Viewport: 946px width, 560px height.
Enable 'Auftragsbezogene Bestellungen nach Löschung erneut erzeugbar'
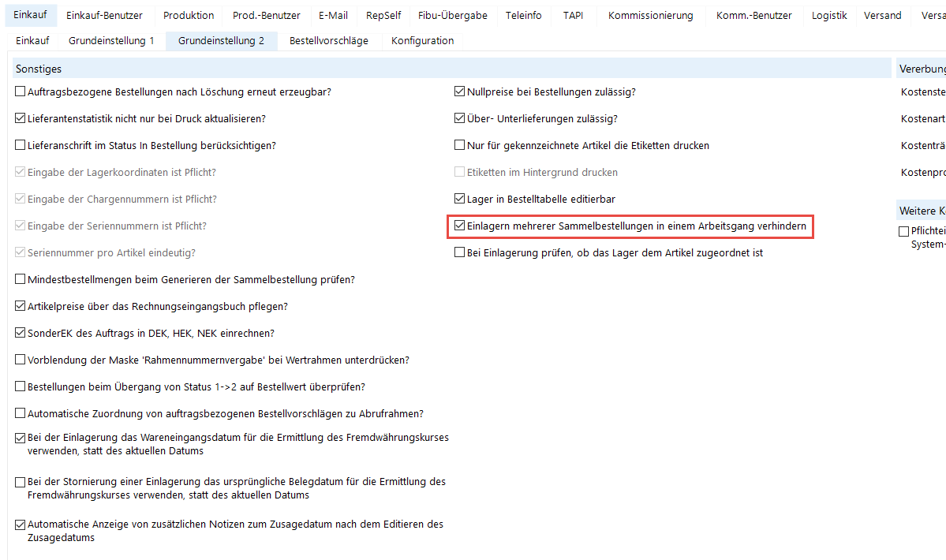[20, 91]
